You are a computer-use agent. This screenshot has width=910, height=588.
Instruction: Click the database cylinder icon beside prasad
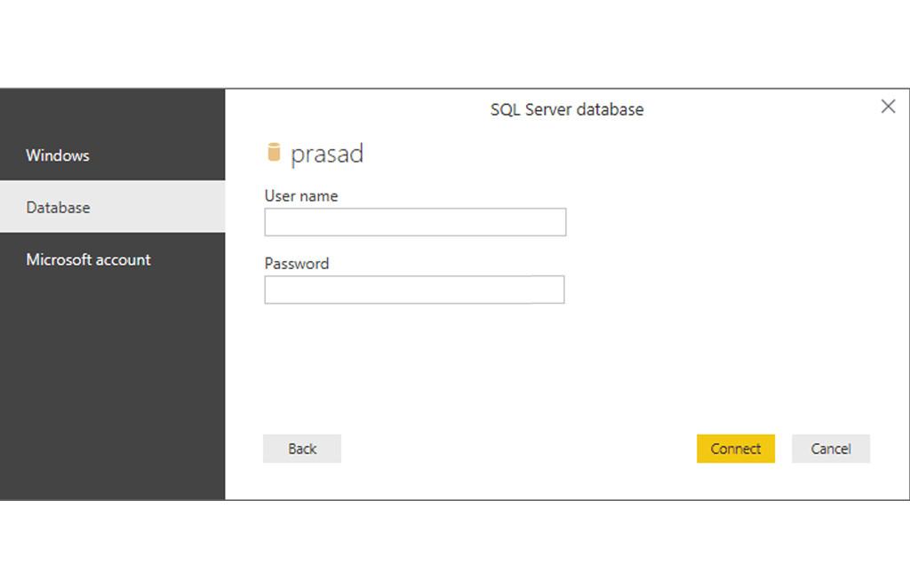pos(274,152)
